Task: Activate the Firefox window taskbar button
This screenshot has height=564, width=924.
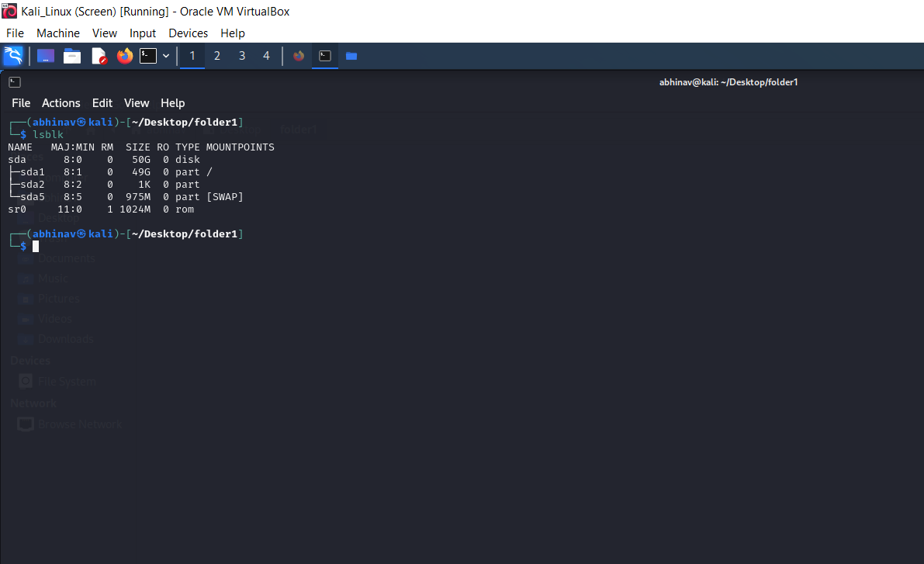Action: click(x=299, y=56)
